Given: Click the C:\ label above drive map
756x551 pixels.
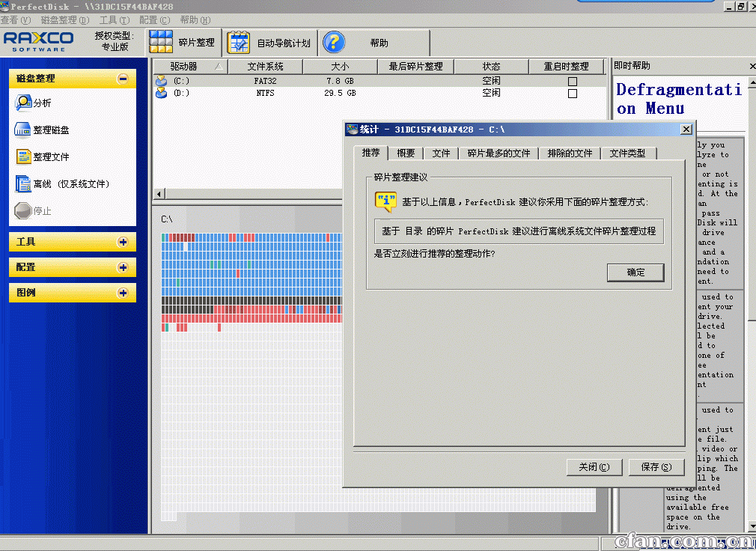Looking at the screenshot, I should coord(166,219).
